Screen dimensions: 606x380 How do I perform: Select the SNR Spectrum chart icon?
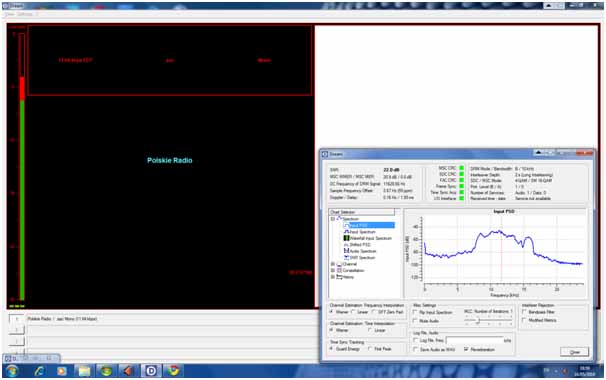(346, 257)
